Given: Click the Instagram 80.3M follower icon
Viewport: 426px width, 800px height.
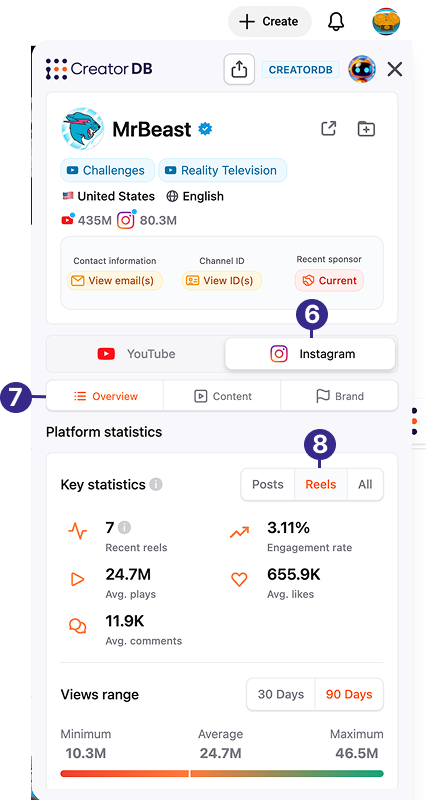Looking at the screenshot, I should point(126,220).
